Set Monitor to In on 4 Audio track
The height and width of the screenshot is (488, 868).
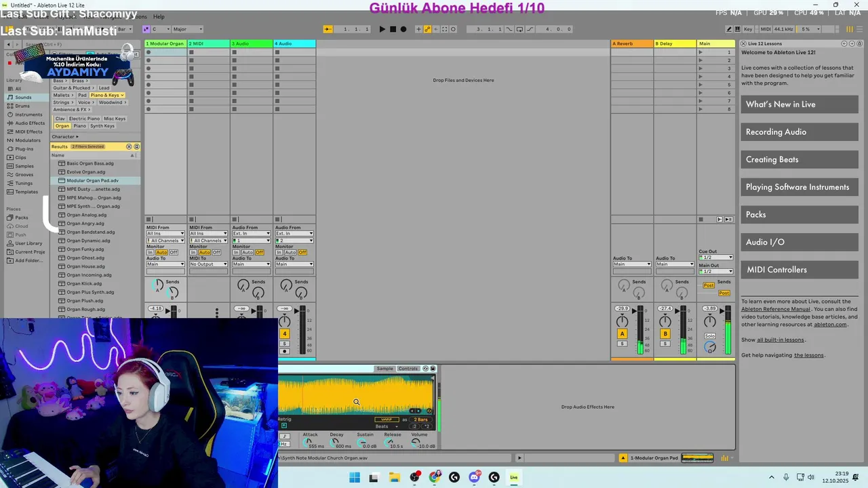(x=279, y=252)
